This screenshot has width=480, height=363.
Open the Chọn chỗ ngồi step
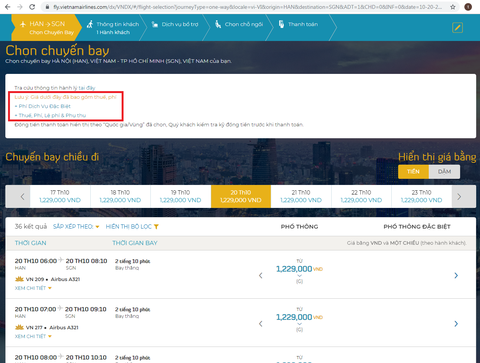[239, 24]
